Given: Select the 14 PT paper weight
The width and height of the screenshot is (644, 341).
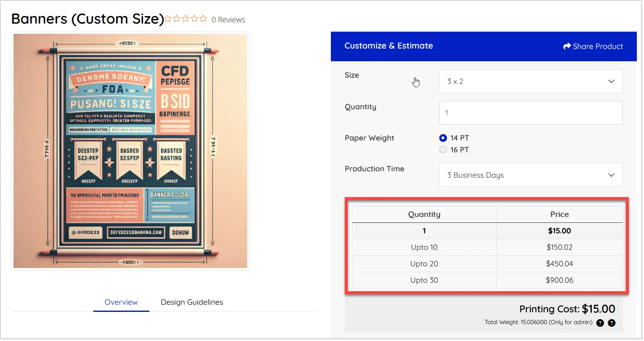Looking at the screenshot, I should 443,138.
